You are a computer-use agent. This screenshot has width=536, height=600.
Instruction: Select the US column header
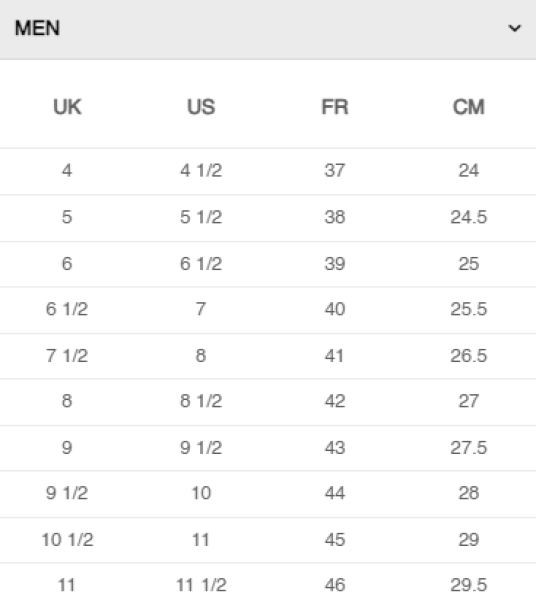pos(201,107)
